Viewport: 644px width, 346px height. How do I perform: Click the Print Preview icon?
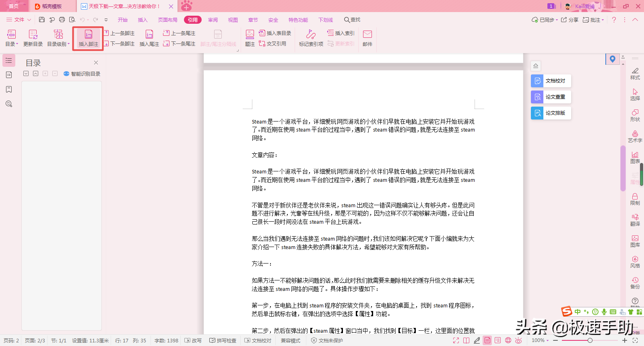pyautogui.click(x=72, y=20)
